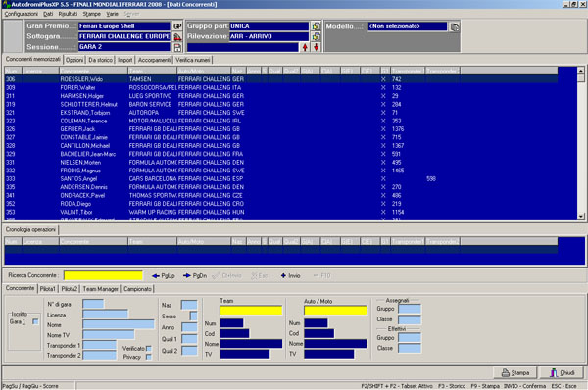Select the row COLEMAN,Terence
The image size is (588, 390).
pos(281,121)
